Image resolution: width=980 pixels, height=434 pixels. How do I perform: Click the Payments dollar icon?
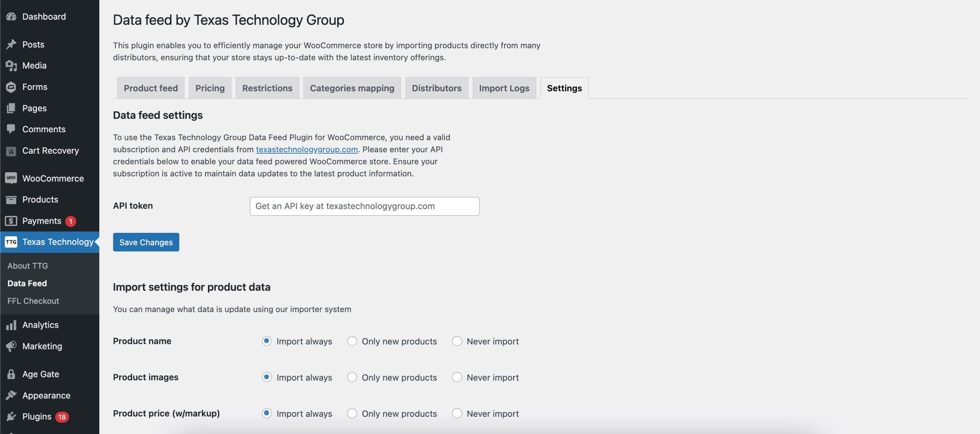(x=11, y=221)
